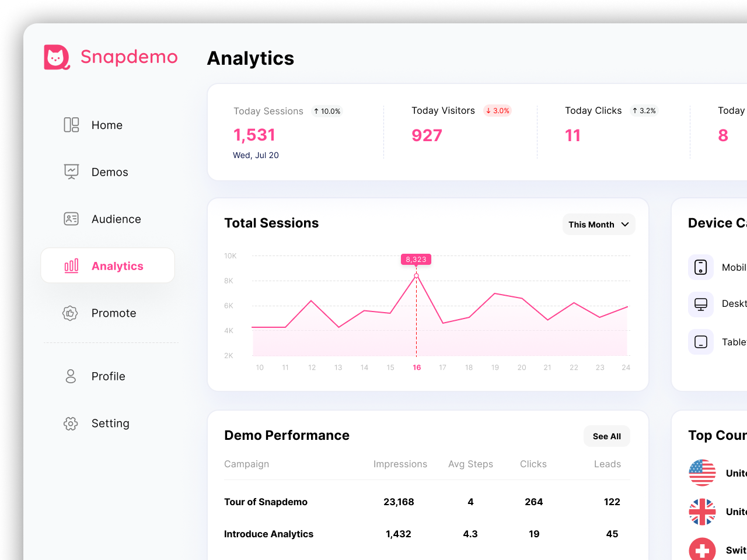Open the Home menu item
Screen dimensions: 747x560
[x=108, y=125]
